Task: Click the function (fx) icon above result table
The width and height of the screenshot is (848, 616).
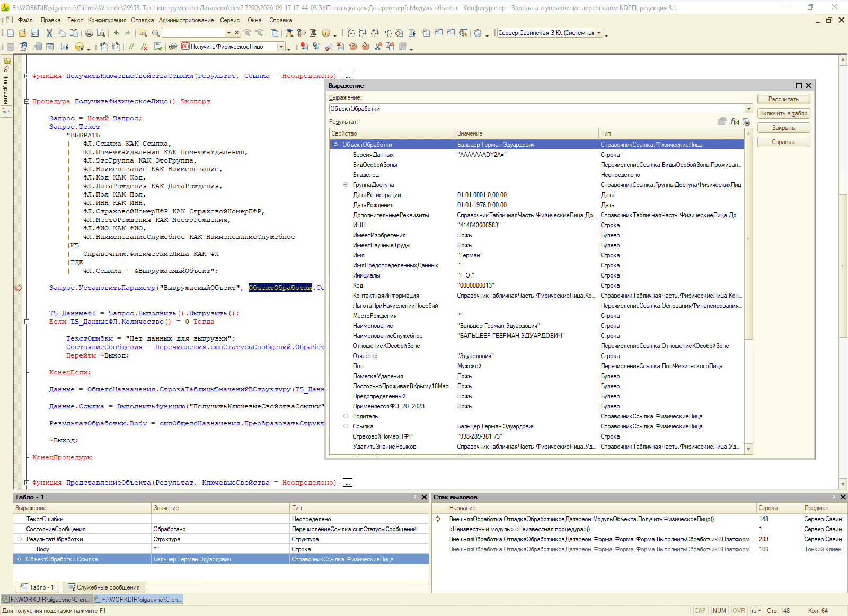Action: click(735, 122)
